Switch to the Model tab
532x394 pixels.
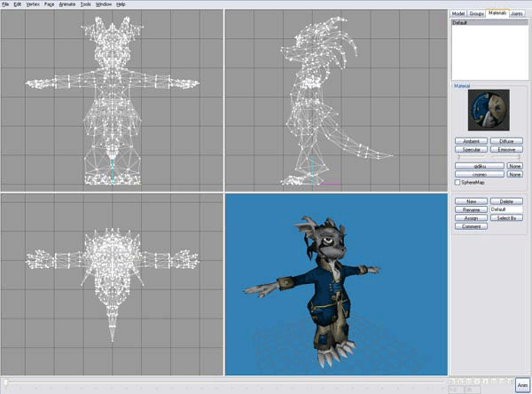pos(458,13)
